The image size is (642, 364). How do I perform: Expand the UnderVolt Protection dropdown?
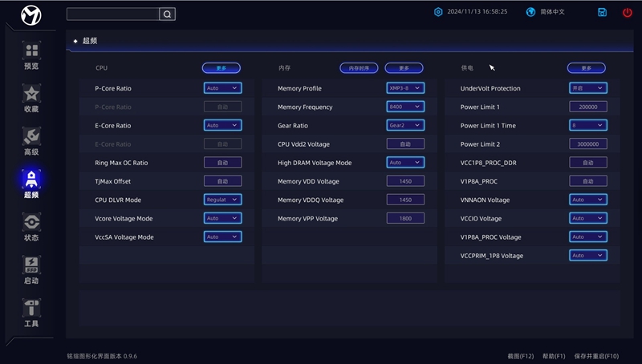click(588, 88)
